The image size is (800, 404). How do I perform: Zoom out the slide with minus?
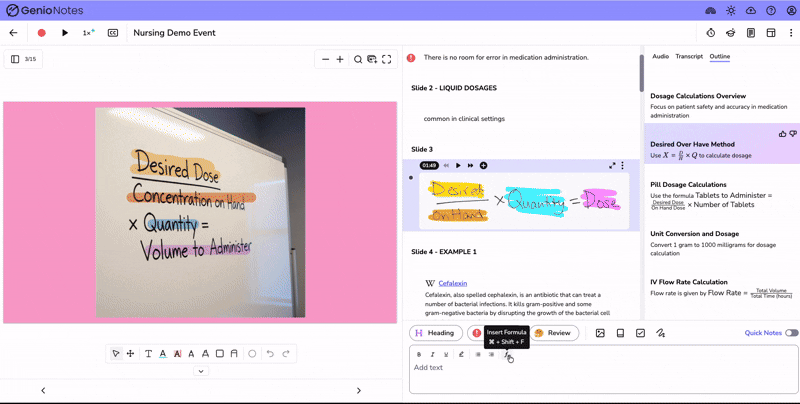[x=326, y=60]
